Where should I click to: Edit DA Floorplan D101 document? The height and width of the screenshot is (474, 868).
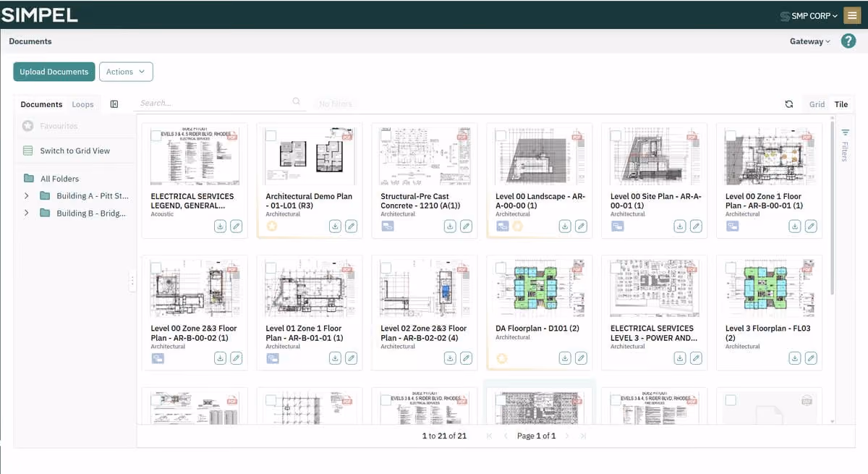click(581, 358)
